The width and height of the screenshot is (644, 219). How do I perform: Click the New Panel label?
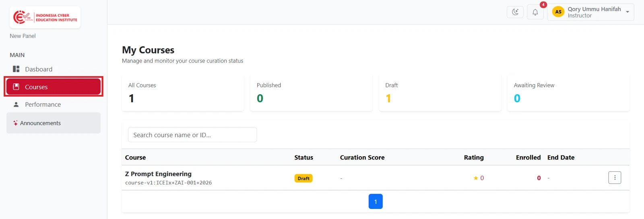[23, 36]
